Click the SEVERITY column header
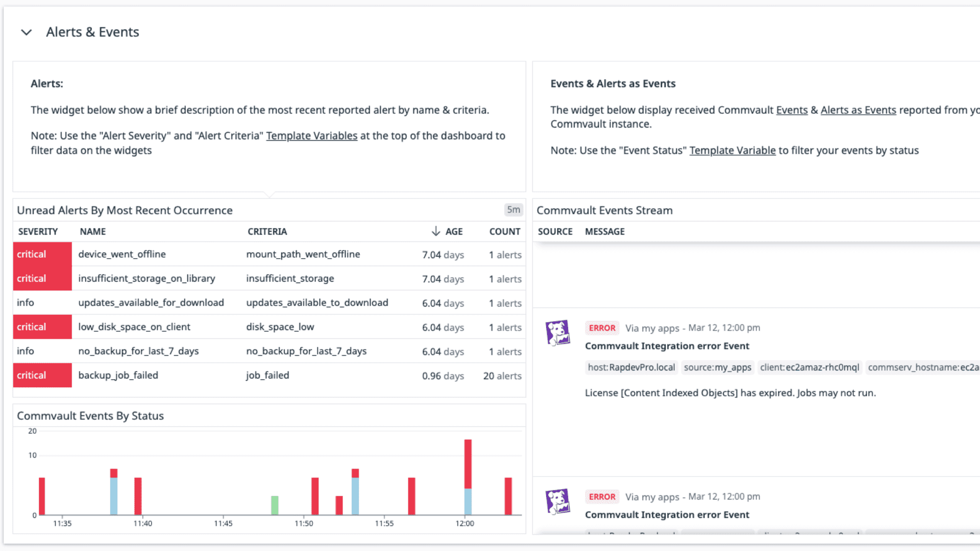 coord(38,232)
